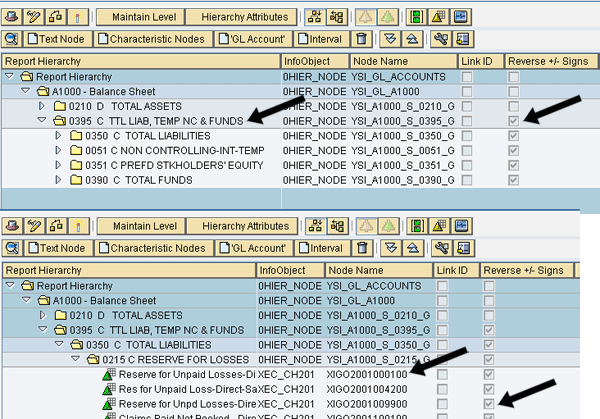600x419 pixels.
Task: Click the traffic light icon in top toolbar
Action: 413,17
